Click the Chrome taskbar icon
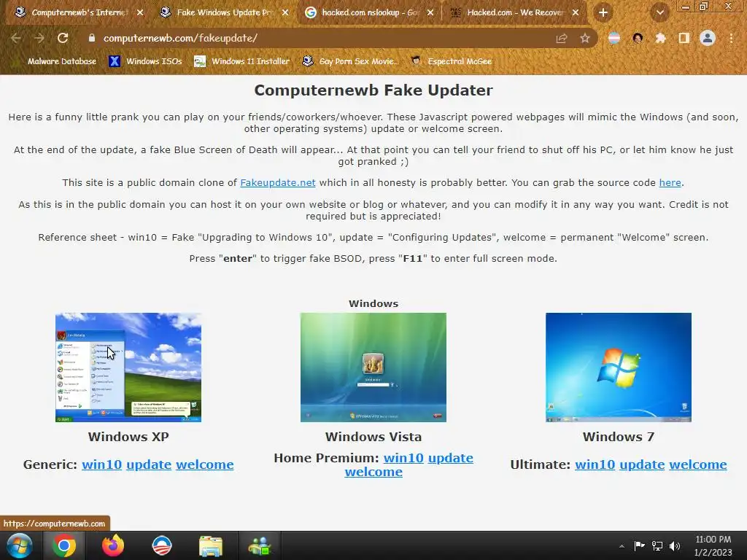Viewport: 747px width, 560px height. click(64, 545)
